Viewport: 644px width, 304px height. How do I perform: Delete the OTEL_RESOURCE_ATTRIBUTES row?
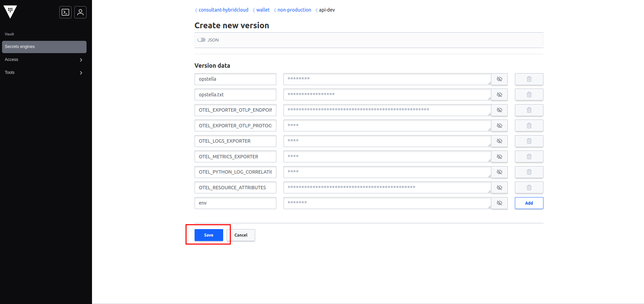[529, 188]
